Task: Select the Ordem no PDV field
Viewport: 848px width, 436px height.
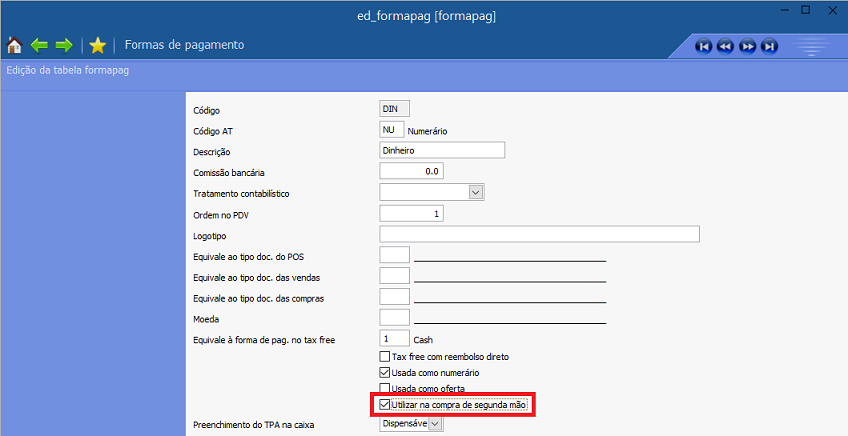Action: pyautogui.click(x=412, y=214)
